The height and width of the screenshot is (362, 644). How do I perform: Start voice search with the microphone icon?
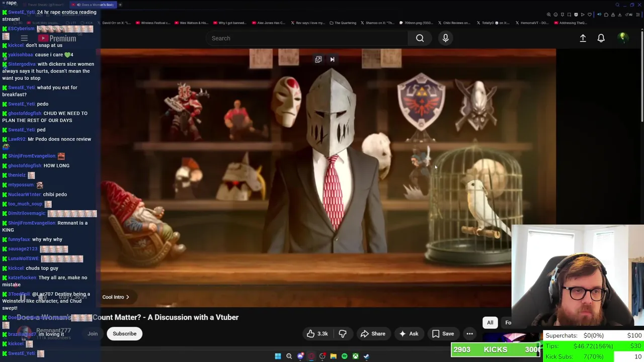coord(445,38)
